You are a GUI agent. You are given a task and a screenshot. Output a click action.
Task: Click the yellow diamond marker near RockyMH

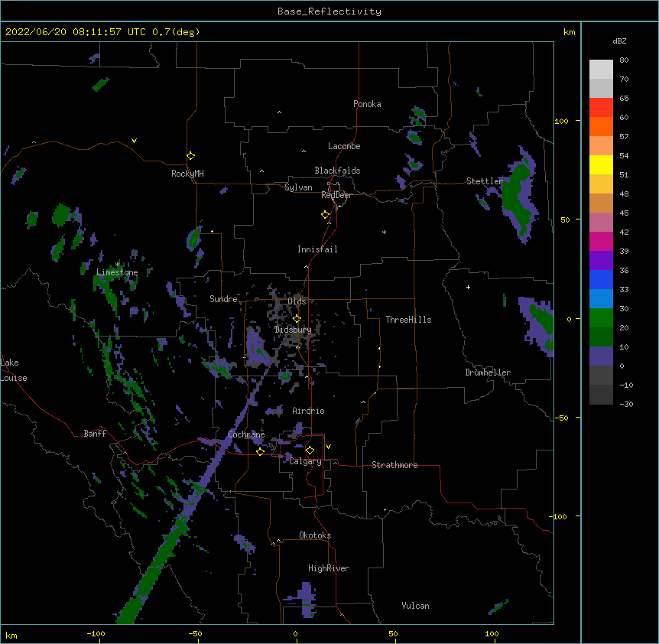point(190,156)
